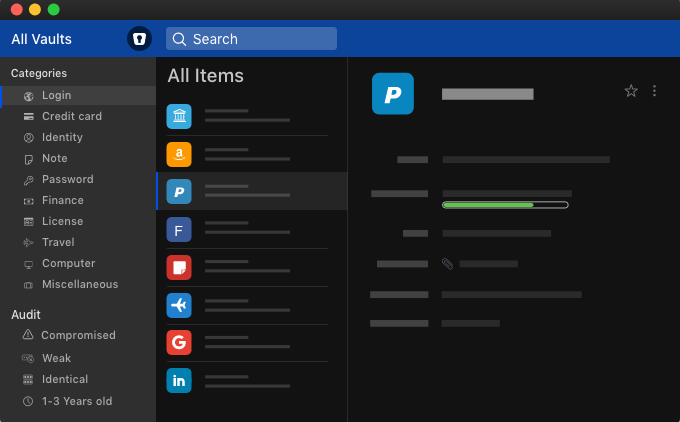This screenshot has height=422, width=680.
Task: Click the Categories section header
Action: 39,73
